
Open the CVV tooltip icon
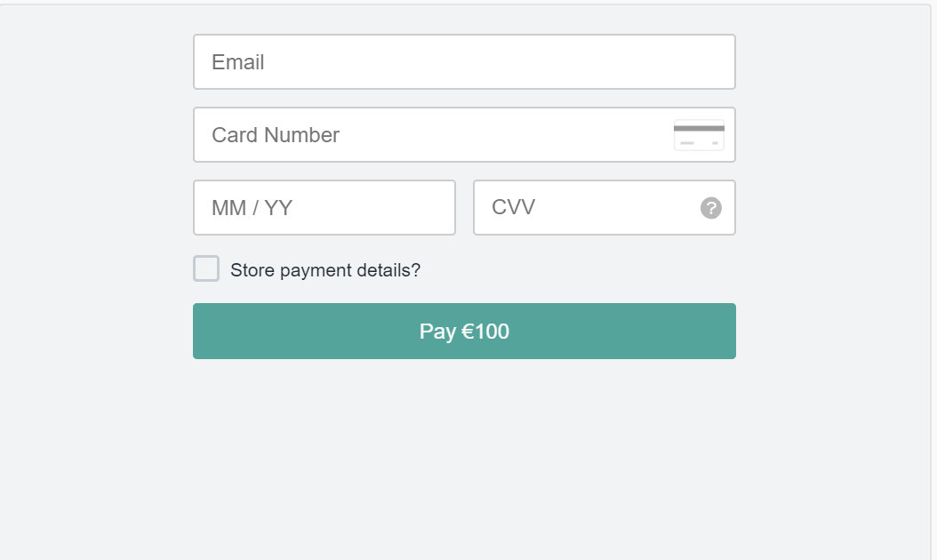point(711,208)
